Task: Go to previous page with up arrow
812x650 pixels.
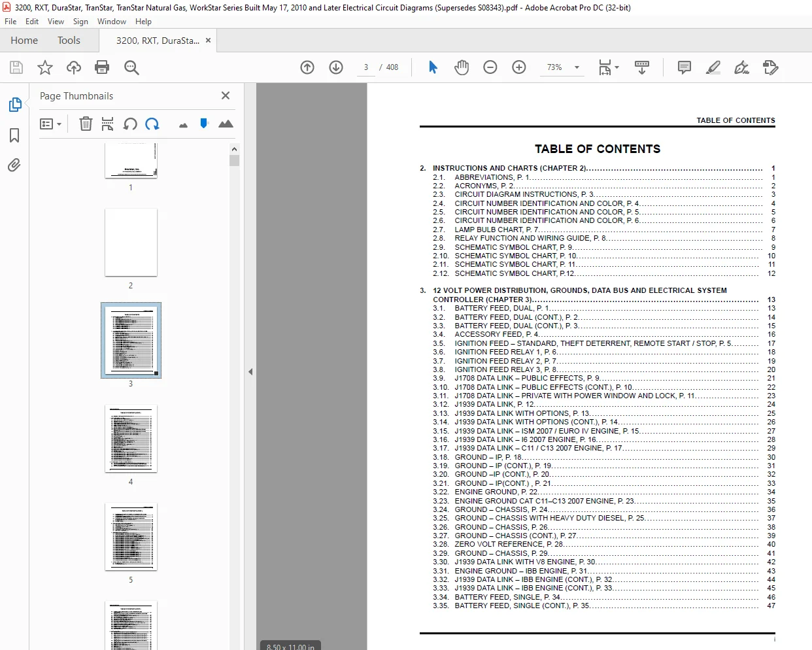Action: pos(307,67)
